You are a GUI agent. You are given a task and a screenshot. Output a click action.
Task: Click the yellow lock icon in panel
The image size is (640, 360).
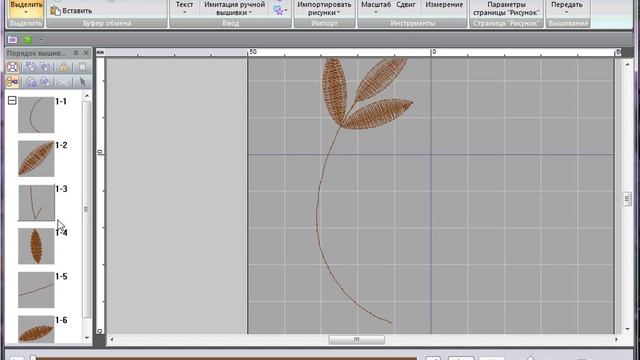(64, 67)
